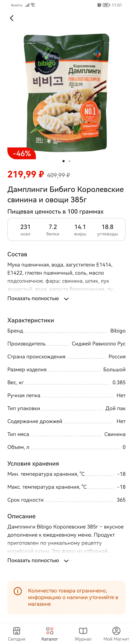Tap the alarm clock status icon
This screenshot has height=644, width=133.
coord(99,5)
